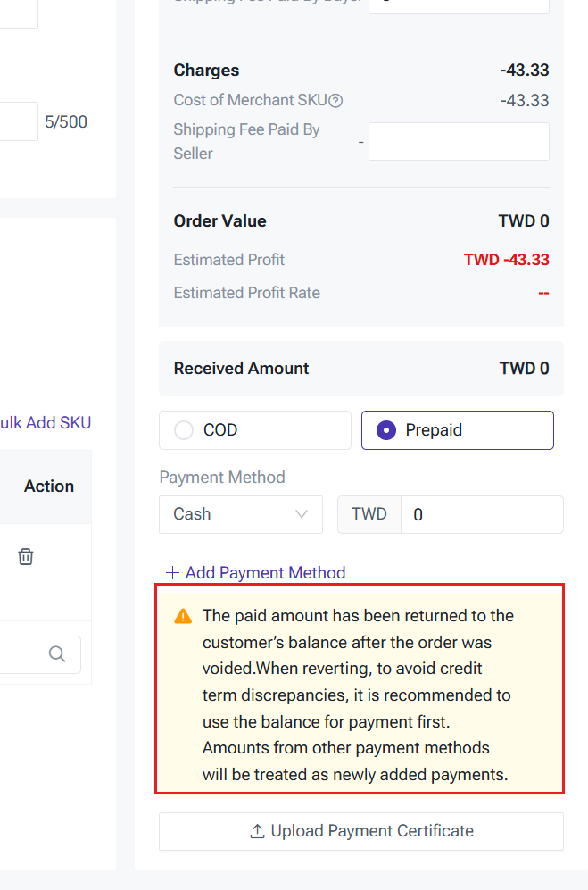Click the orange warning triangle icon
The height and width of the screenshot is (890, 588).
183,616
